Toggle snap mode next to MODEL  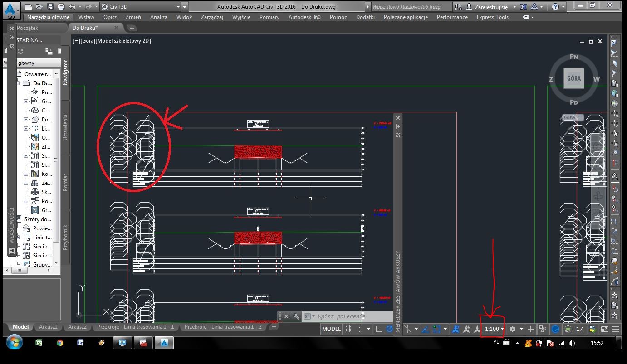point(358,329)
